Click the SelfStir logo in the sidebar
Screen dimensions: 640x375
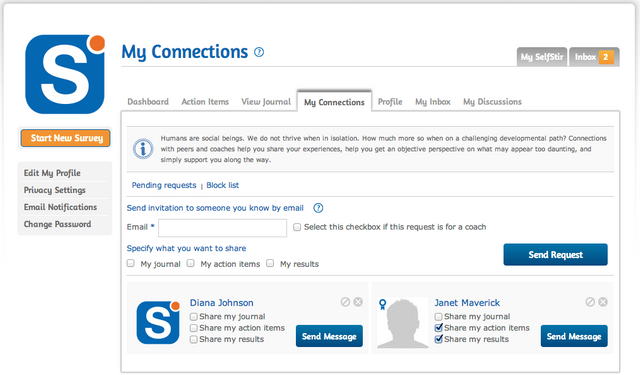pyautogui.click(x=65, y=74)
